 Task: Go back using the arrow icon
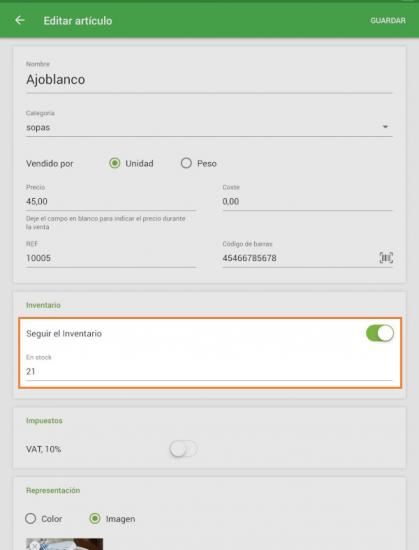pos(20,20)
